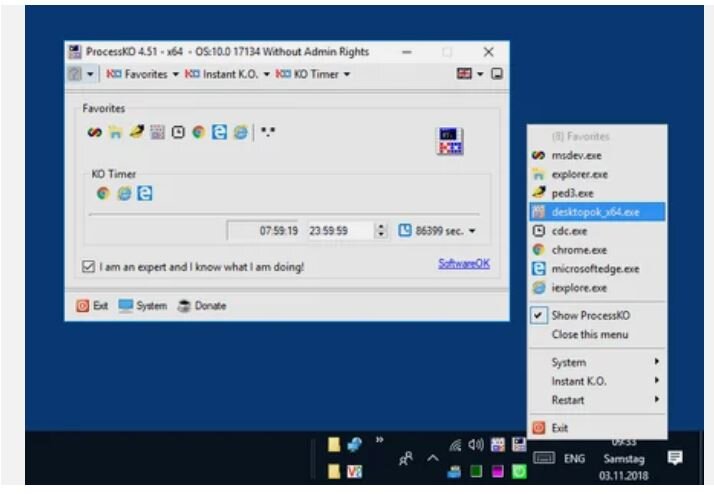Click the touch keyboard icon in the taskbar
Image resolution: width=714 pixels, height=494 pixels.
[544, 458]
